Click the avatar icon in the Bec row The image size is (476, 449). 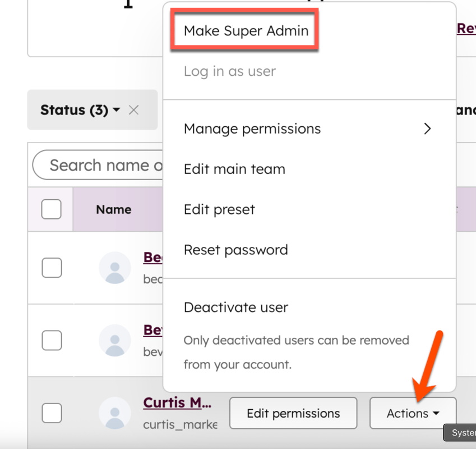click(x=115, y=268)
